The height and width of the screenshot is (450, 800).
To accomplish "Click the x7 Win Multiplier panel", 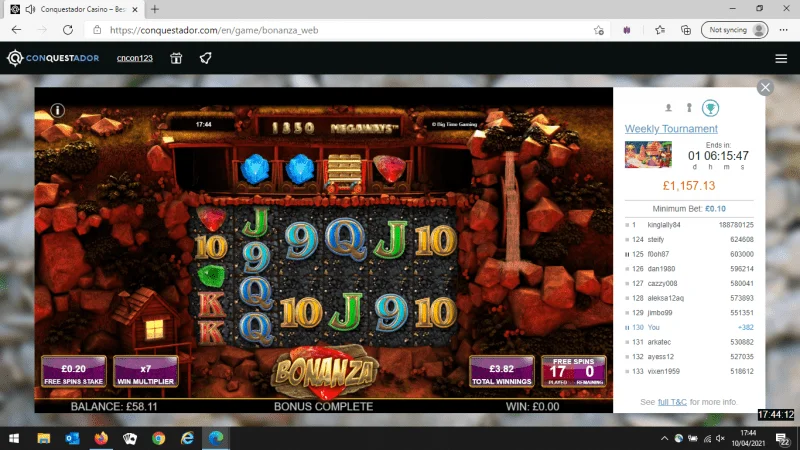I will (145, 371).
